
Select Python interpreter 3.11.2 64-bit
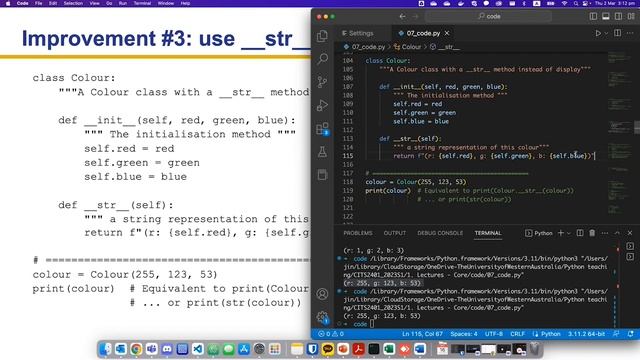click(586, 334)
